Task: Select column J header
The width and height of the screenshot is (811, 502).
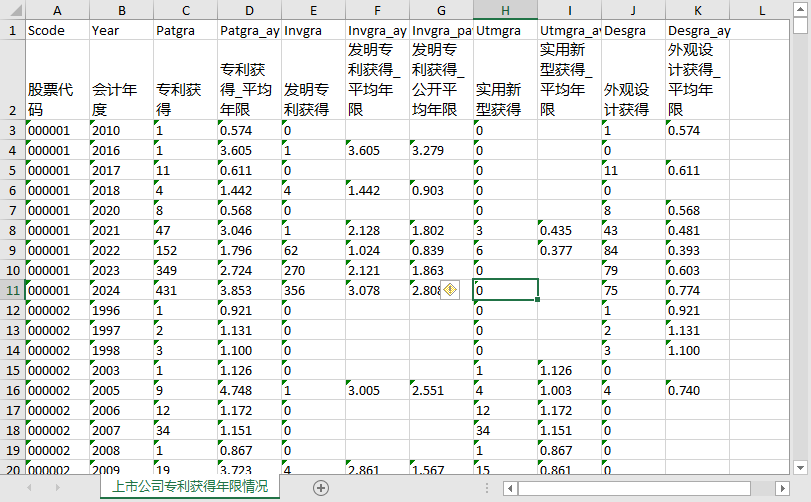Action: pyautogui.click(x=633, y=10)
